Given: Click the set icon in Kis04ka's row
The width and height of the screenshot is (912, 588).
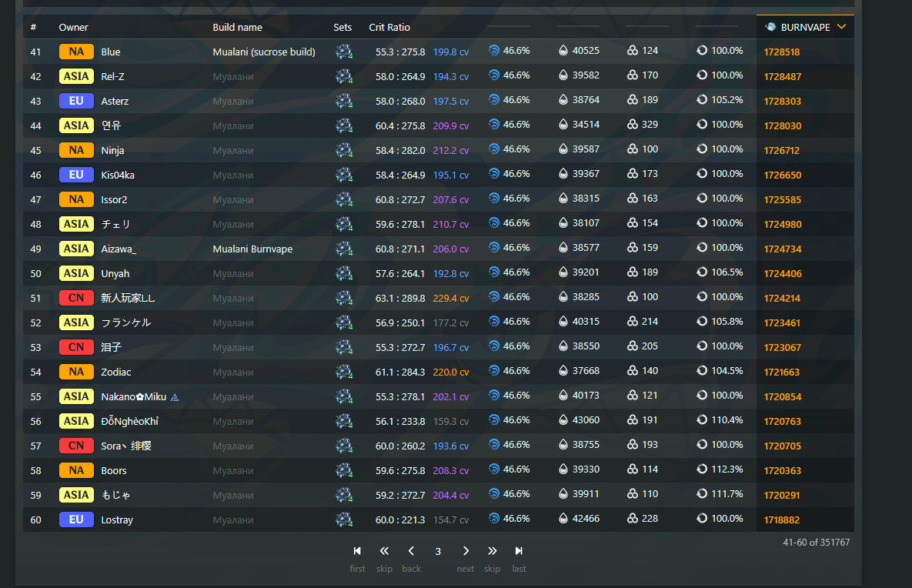Looking at the screenshot, I should pos(344,175).
